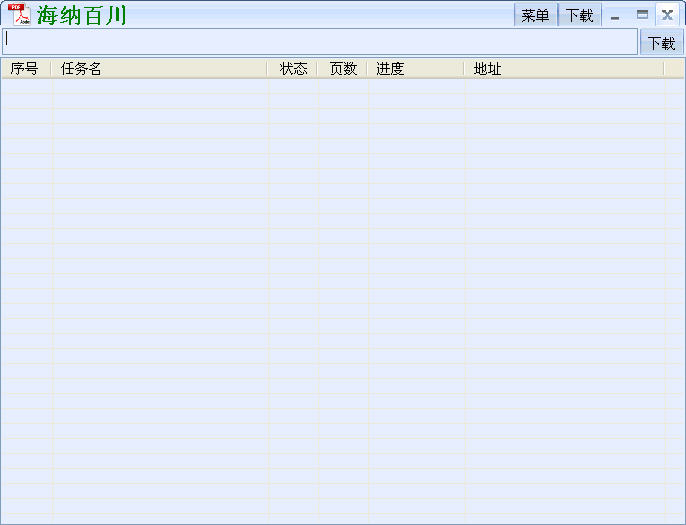Sort by the 状态 column header
The height and width of the screenshot is (525, 686).
pyautogui.click(x=293, y=69)
